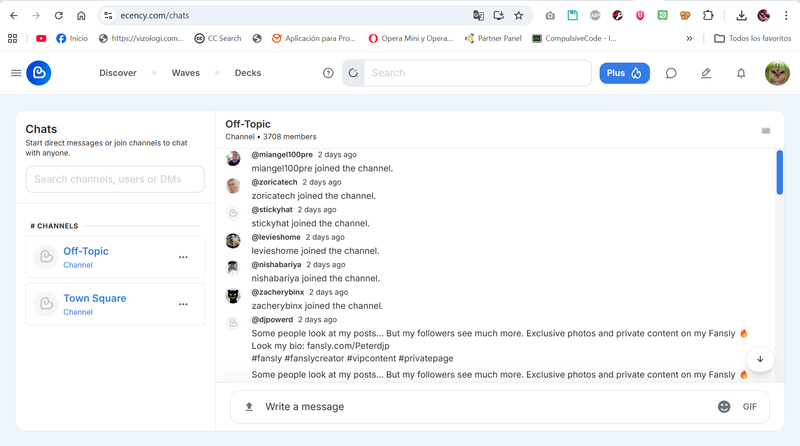The width and height of the screenshot is (800, 446).
Task: Click the help question mark icon
Action: click(x=328, y=73)
